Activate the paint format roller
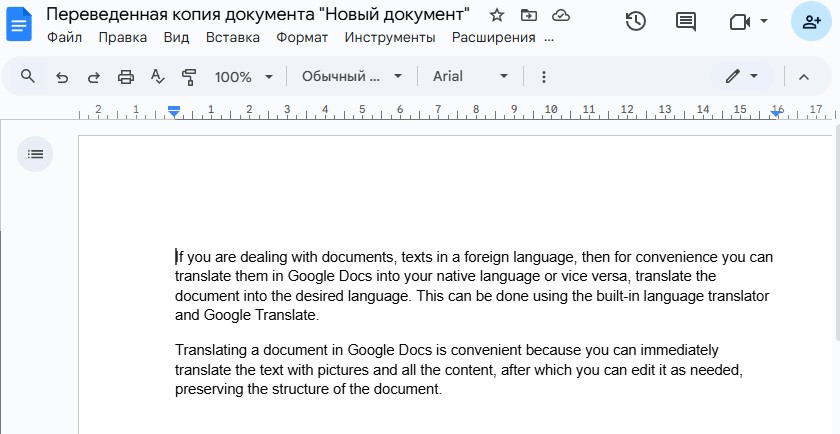The image size is (840, 434). pyautogui.click(x=189, y=77)
